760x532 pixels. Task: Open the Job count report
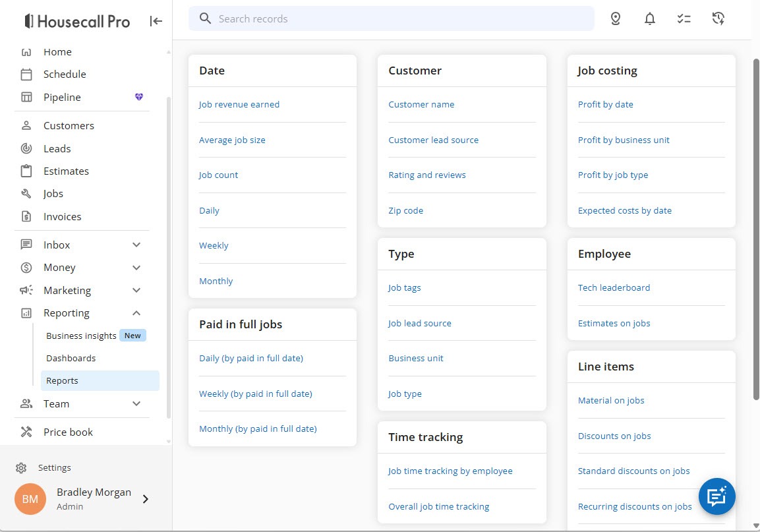click(x=218, y=175)
